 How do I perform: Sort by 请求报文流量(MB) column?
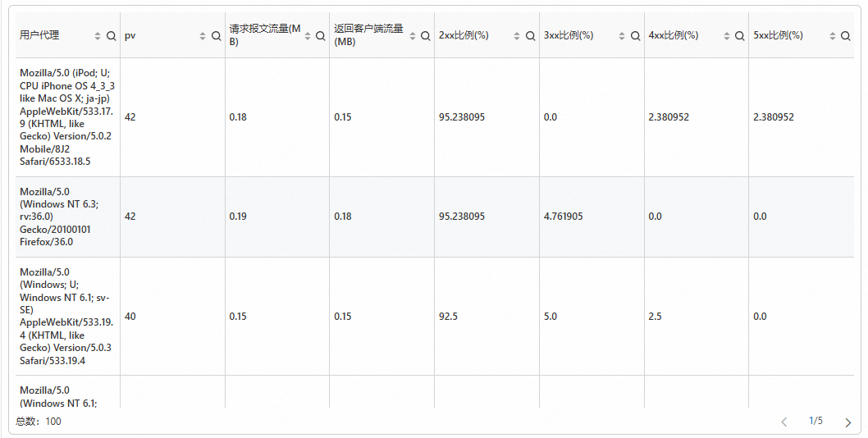[x=307, y=36]
